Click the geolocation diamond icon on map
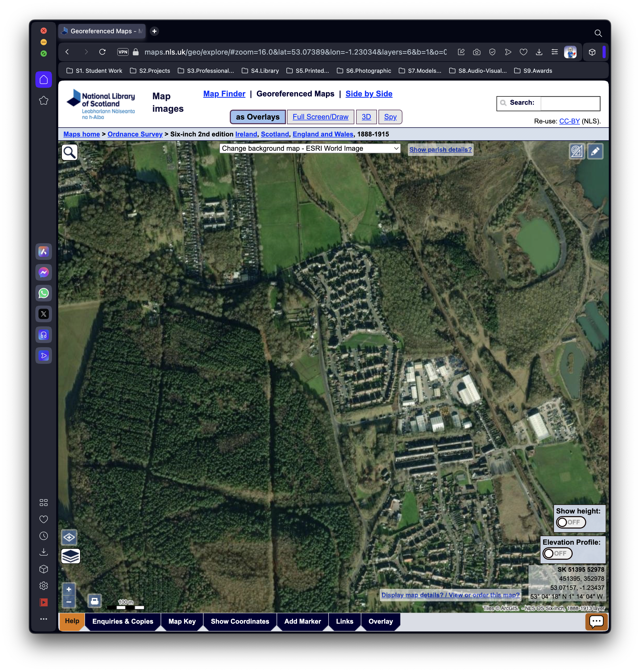This screenshot has height=672, width=640. pyautogui.click(x=69, y=538)
